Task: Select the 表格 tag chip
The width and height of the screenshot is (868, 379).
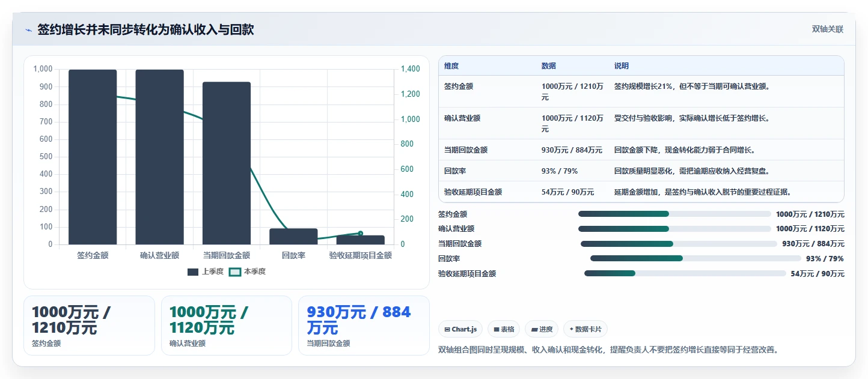Action: [503, 329]
